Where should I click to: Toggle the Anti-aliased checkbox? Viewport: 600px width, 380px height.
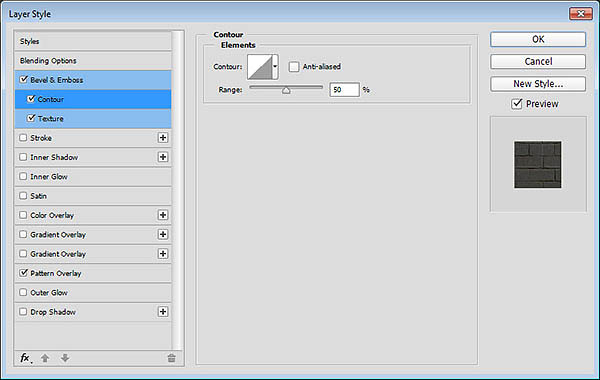pos(294,67)
